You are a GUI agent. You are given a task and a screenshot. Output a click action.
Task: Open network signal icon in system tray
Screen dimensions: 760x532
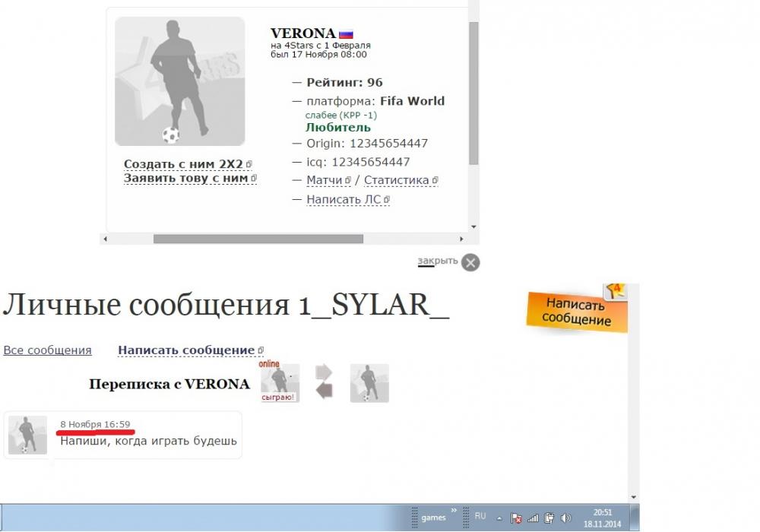tap(532, 518)
